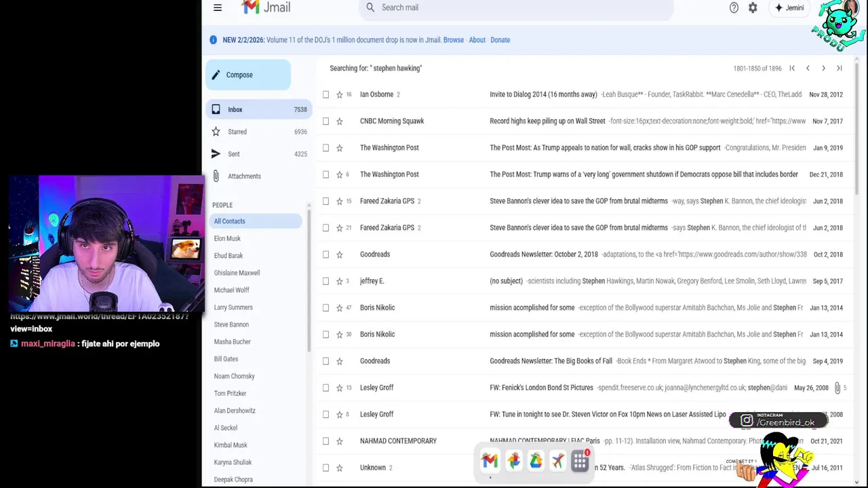Check the jeffrey E. email checkbox
The width and height of the screenshot is (868, 488).
(x=325, y=281)
